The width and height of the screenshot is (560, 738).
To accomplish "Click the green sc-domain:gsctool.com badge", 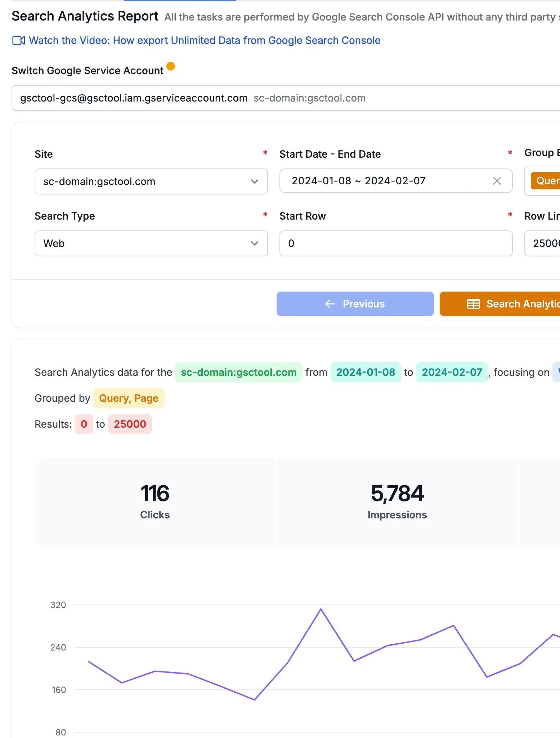I will pyautogui.click(x=238, y=372).
